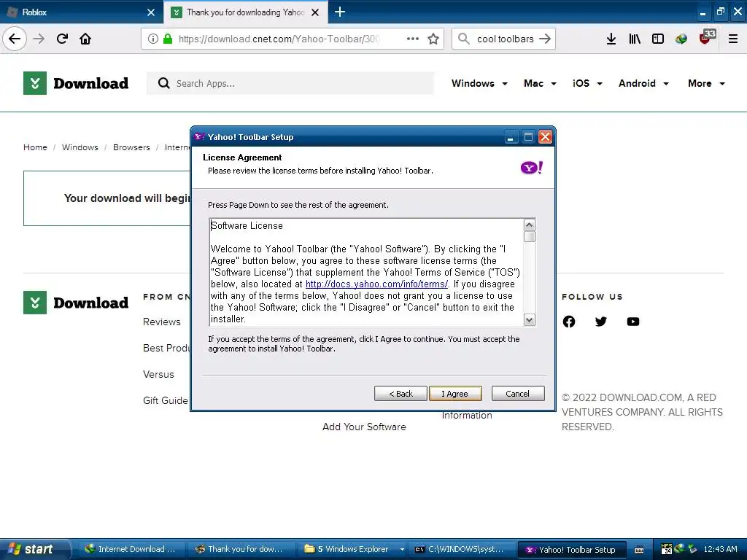Select Yahoo! Toolbar Setup taskbar button

570,549
